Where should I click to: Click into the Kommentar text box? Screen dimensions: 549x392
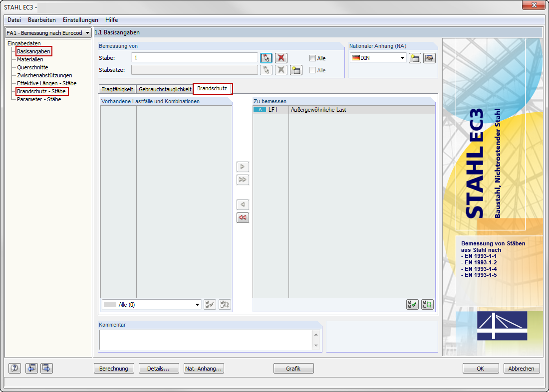pyautogui.click(x=206, y=340)
